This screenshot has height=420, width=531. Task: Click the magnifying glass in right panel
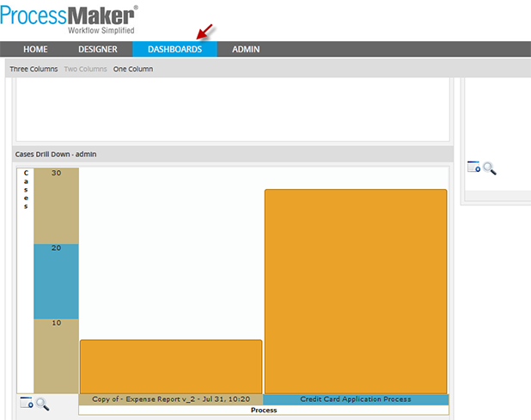pyautogui.click(x=490, y=167)
